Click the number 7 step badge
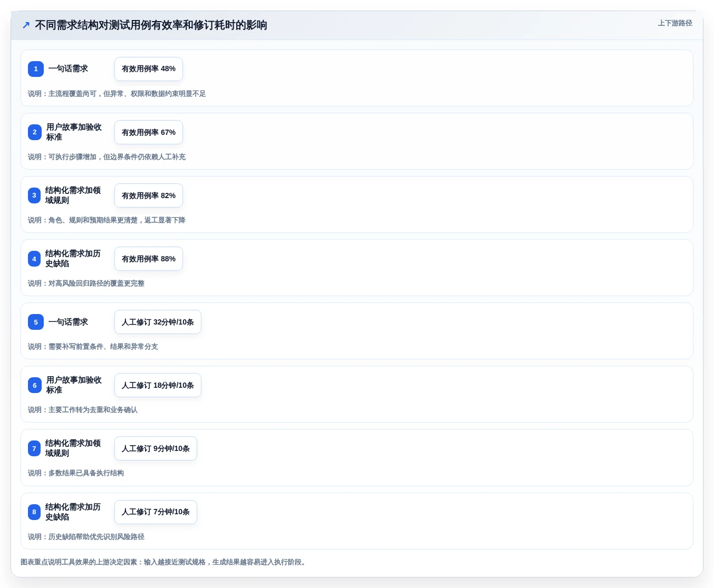714x588 pixels. point(34,448)
